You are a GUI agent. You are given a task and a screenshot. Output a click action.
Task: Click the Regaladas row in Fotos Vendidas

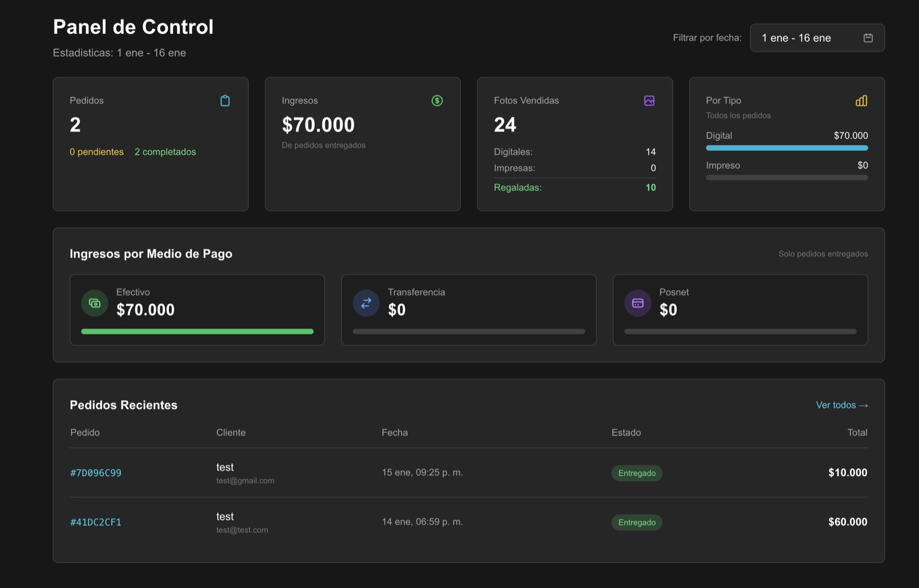574,188
